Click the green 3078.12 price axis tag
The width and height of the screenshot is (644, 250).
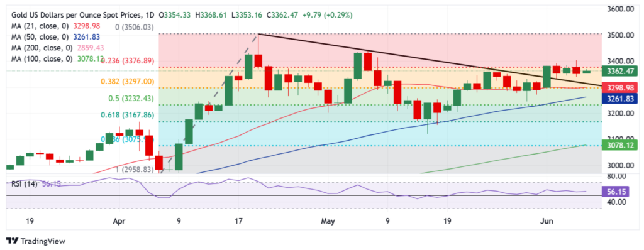[619, 144]
